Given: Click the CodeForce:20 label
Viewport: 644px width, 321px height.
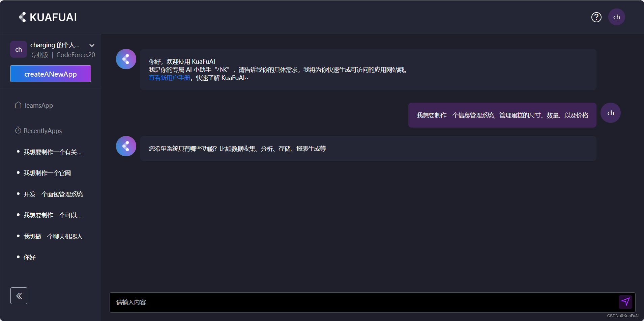Looking at the screenshot, I should coord(76,55).
